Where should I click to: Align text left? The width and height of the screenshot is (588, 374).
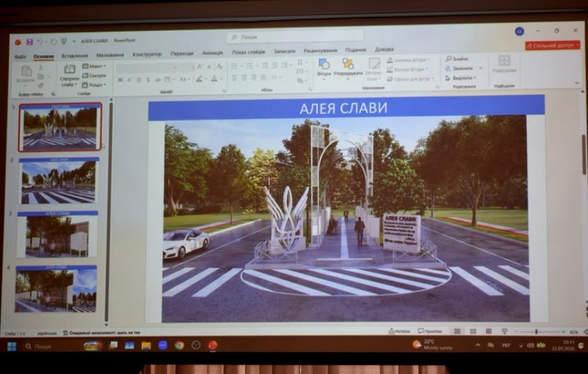point(235,78)
